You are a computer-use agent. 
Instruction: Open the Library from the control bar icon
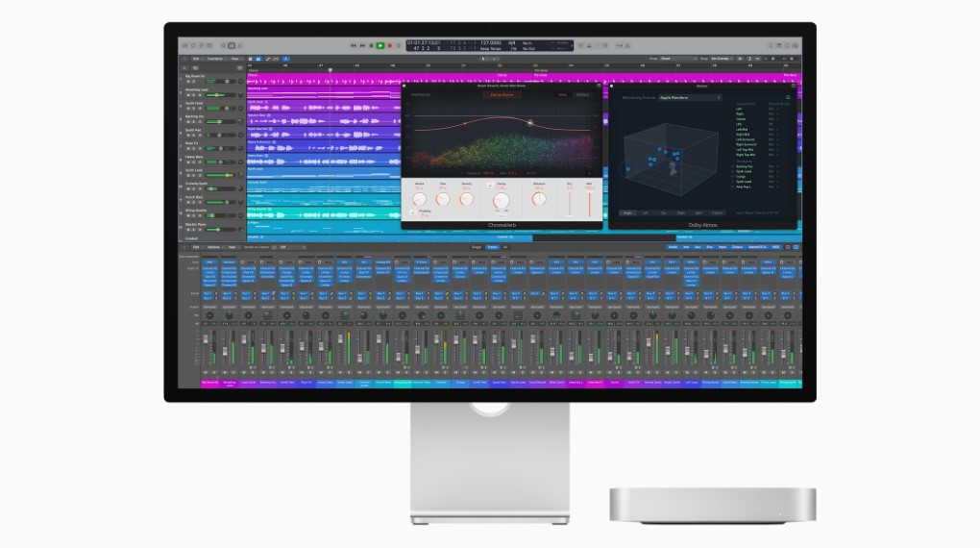tap(185, 46)
